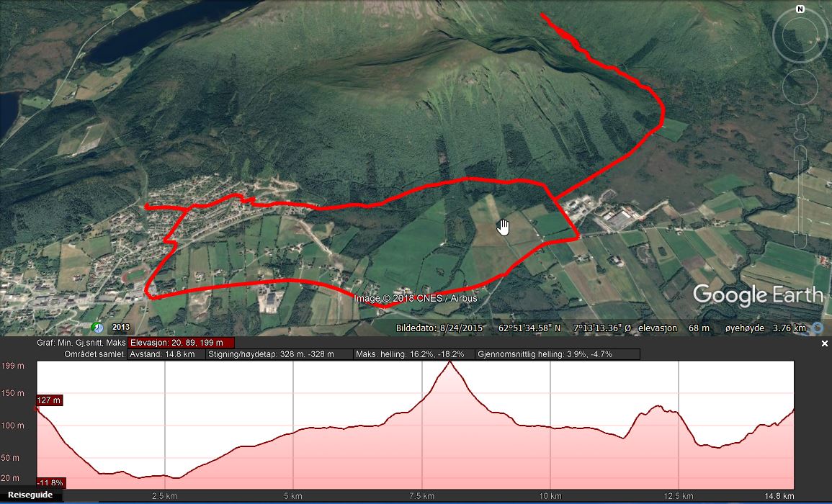Viewport: 832px width, 504px height.
Task: Open historical imagery via the clock icon
Action: (x=97, y=328)
